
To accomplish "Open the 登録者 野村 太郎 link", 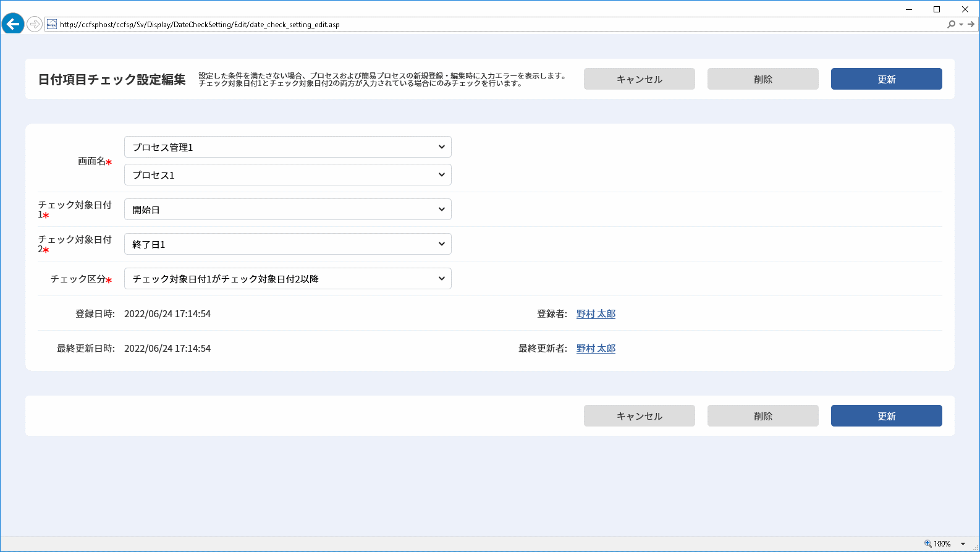I will pos(596,314).
